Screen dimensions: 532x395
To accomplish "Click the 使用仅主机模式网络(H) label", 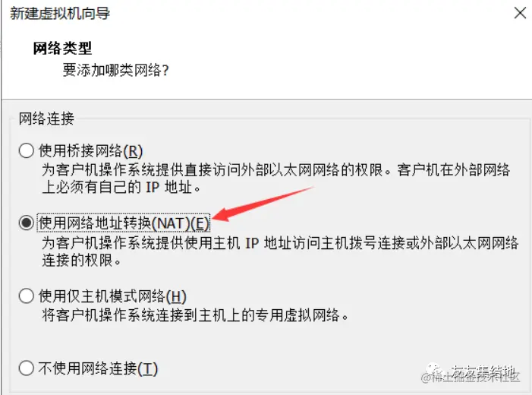I will (112, 296).
